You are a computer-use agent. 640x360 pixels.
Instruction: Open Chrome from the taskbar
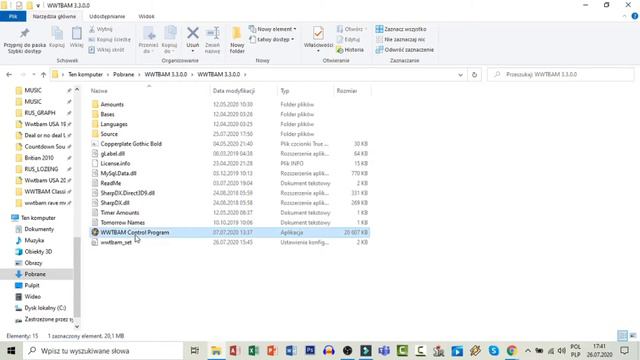point(512,351)
